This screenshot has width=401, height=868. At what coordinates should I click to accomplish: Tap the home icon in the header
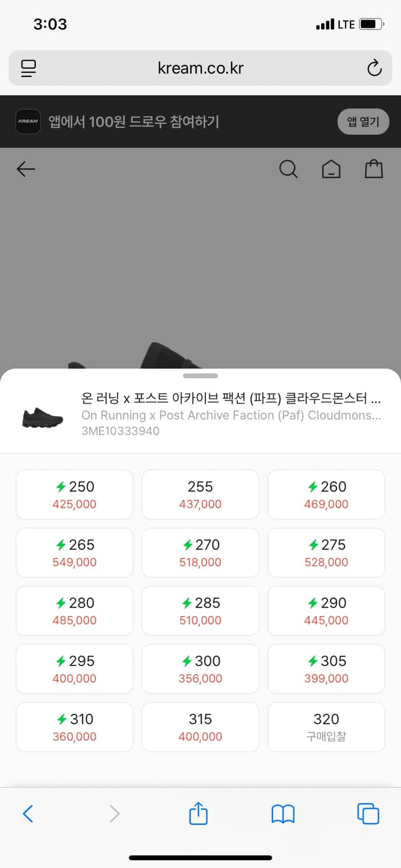click(331, 169)
